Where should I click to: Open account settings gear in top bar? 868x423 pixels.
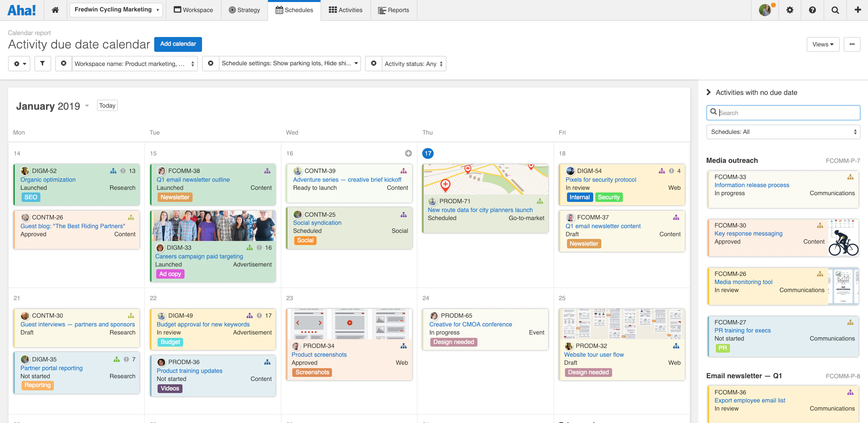pos(790,10)
